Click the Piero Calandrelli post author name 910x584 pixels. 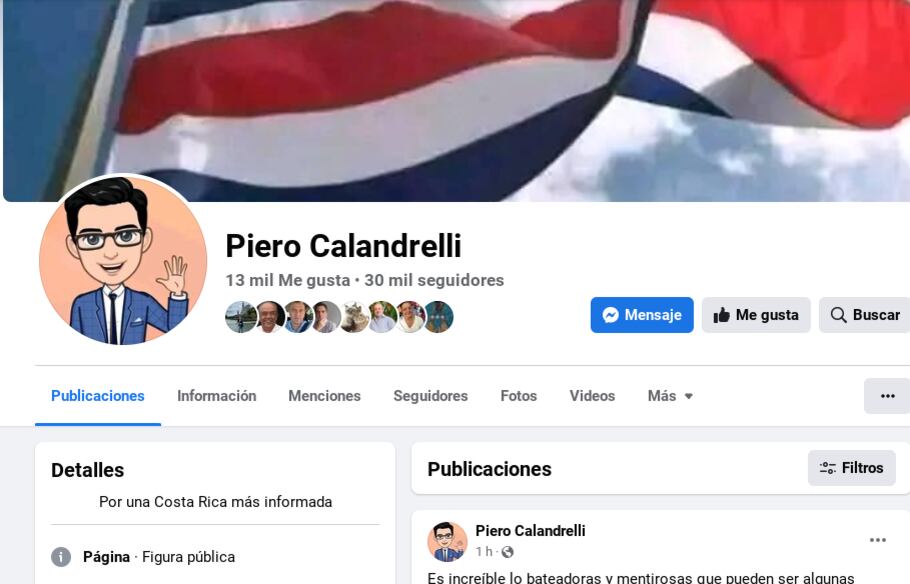[x=530, y=531]
